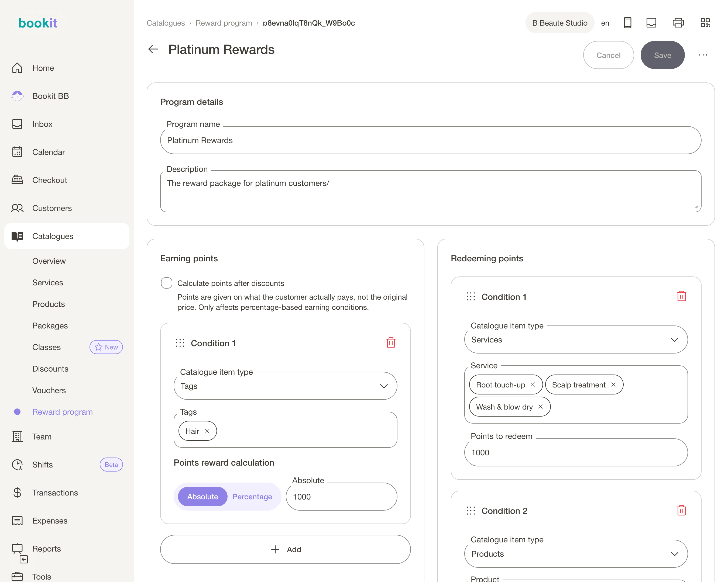Expand the Tags catalogue item type dropdown

(x=285, y=386)
